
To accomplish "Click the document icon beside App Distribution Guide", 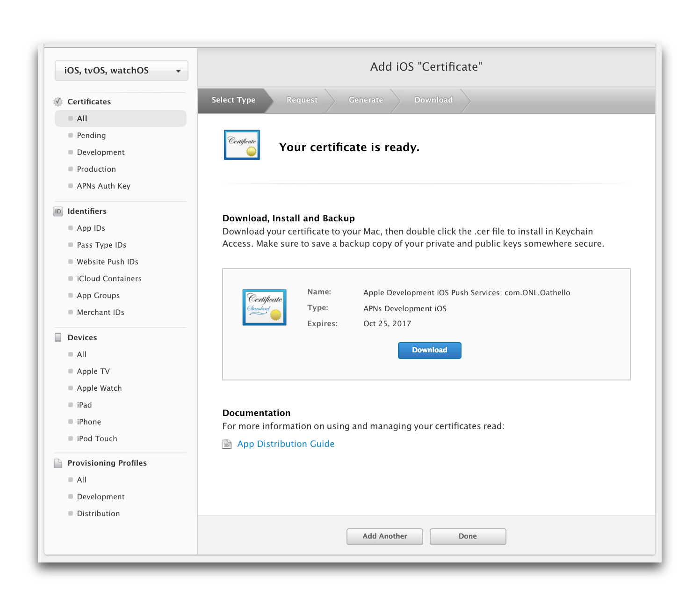I will coord(227,444).
